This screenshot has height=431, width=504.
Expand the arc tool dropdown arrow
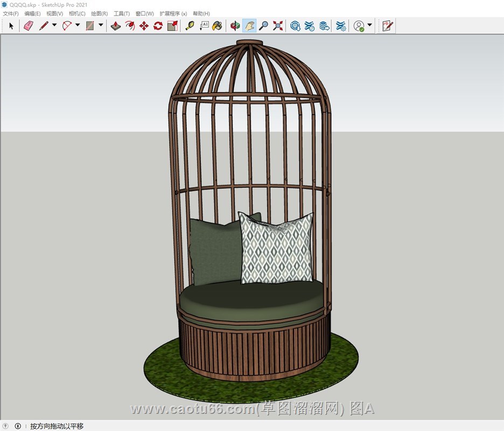(x=78, y=25)
